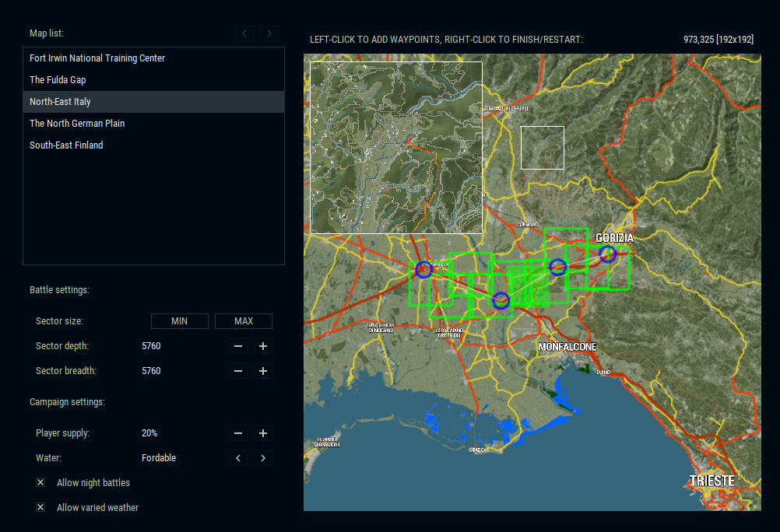Raise player supply with plus button

(263, 433)
